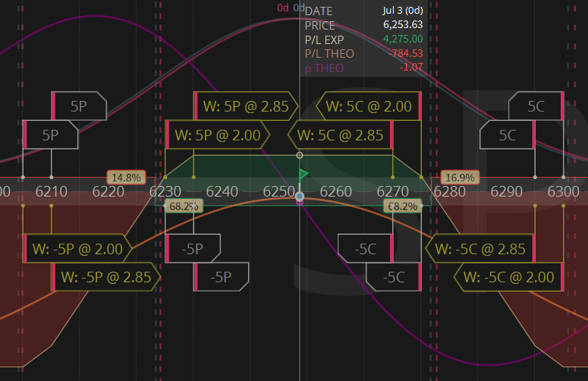Click the -5P position tag at strike 6230
The width and height of the screenshot is (588, 381).
tap(193, 249)
